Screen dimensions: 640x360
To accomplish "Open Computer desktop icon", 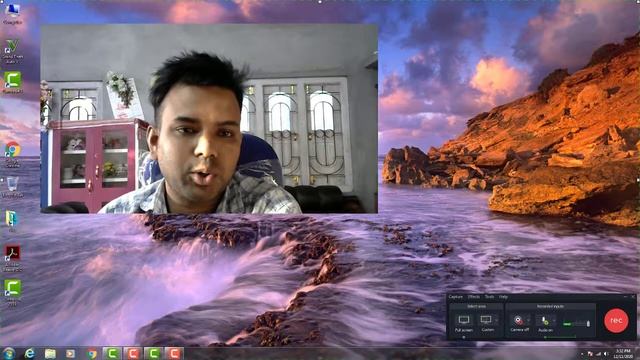I will 12,13.
